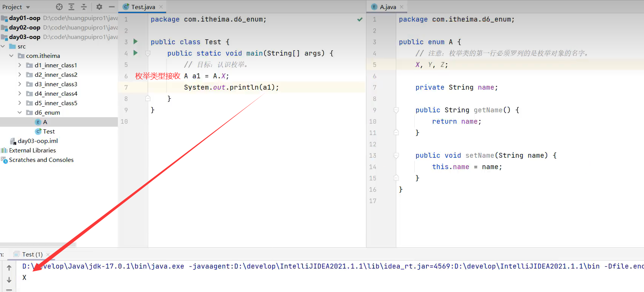Click package declaration in Test.java
644x292 pixels.
coord(208,19)
